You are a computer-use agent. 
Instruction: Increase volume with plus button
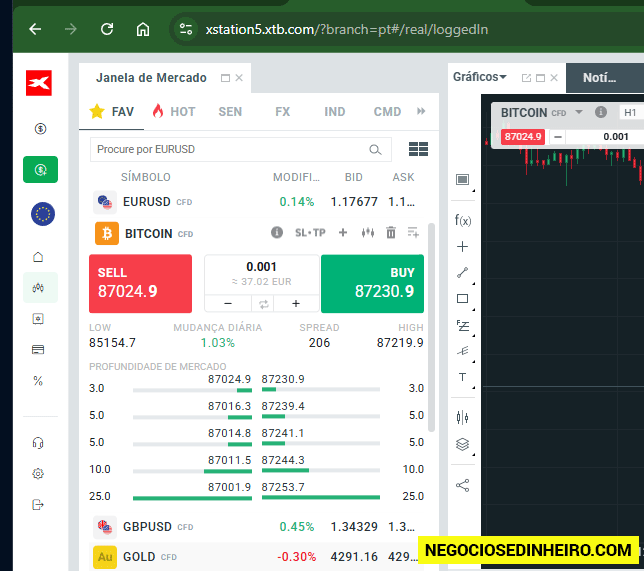[x=296, y=304]
